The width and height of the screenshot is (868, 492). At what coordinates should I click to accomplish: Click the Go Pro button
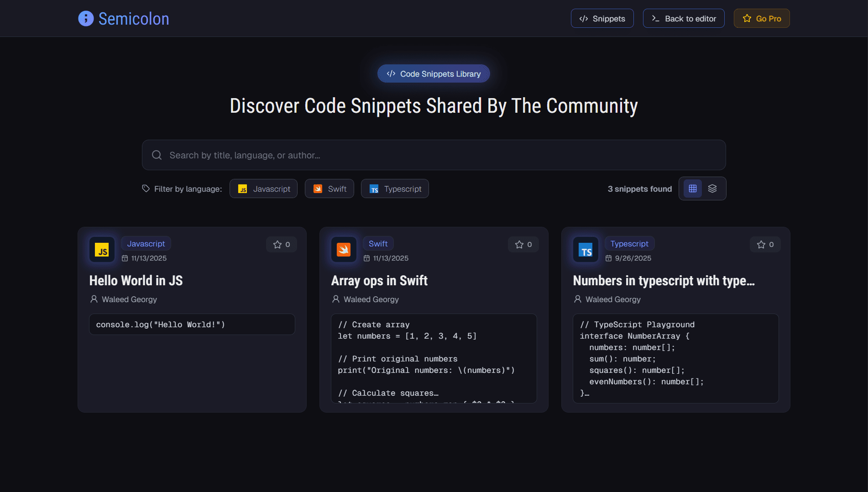[761, 18]
